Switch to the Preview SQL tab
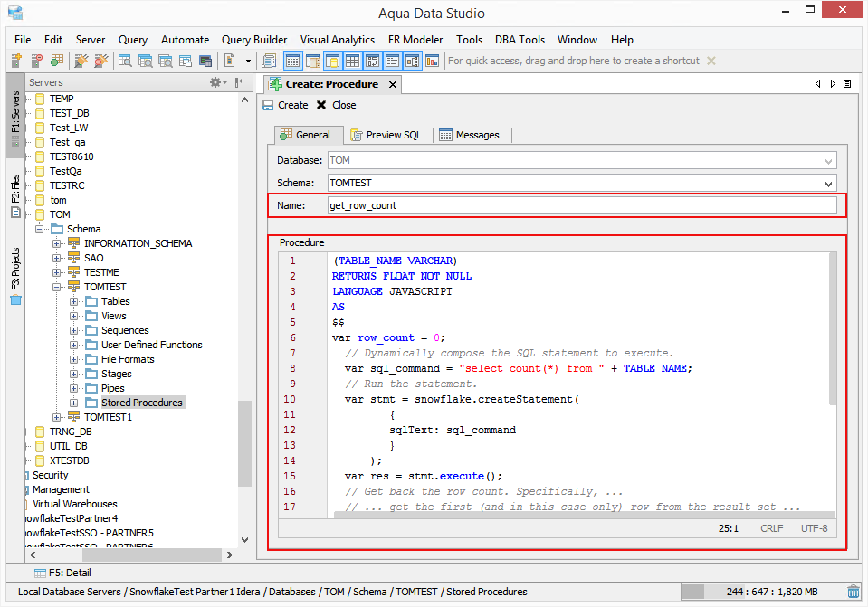 (386, 135)
